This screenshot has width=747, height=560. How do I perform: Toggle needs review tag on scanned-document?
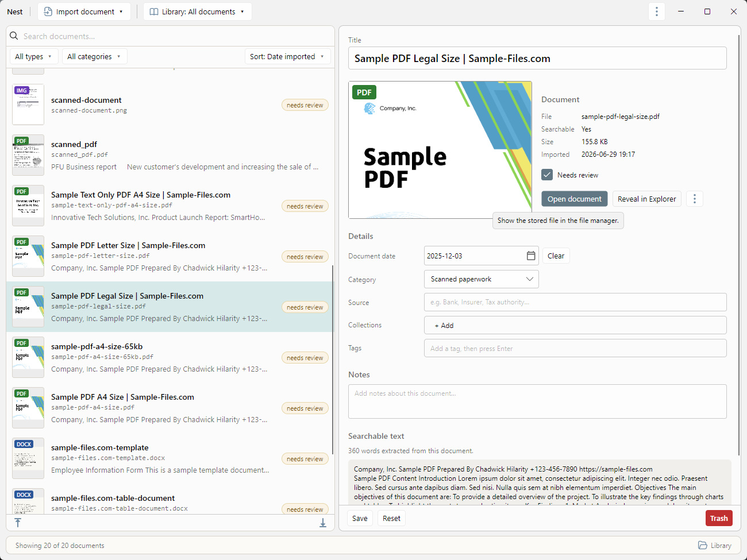[x=305, y=105]
